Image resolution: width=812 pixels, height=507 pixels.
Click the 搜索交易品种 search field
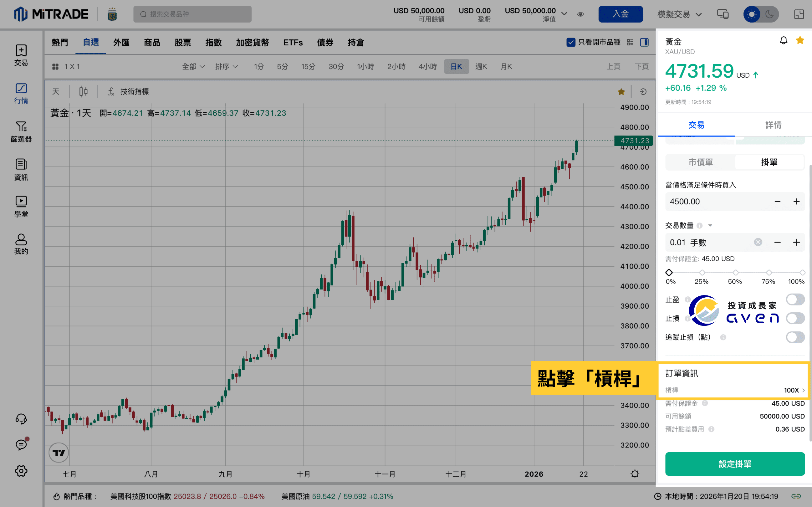192,14
